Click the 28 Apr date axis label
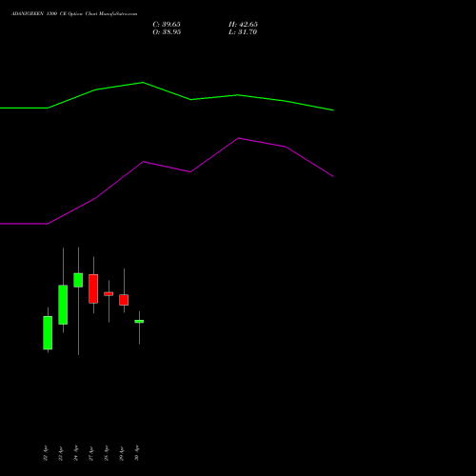This screenshot has width=476, height=476. coord(107,453)
